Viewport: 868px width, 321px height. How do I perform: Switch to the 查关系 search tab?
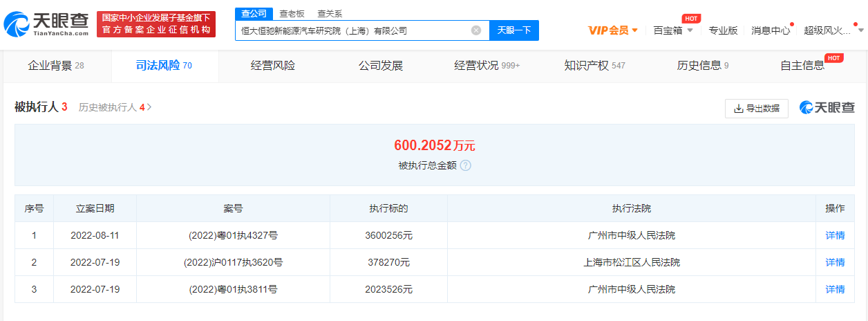(x=330, y=14)
